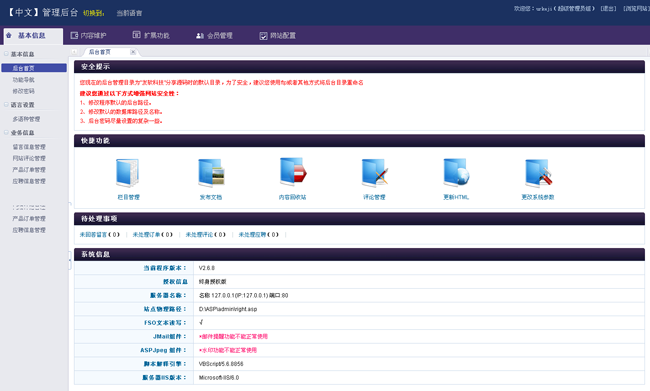Click the 待处理事项 section header

(x=359, y=219)
